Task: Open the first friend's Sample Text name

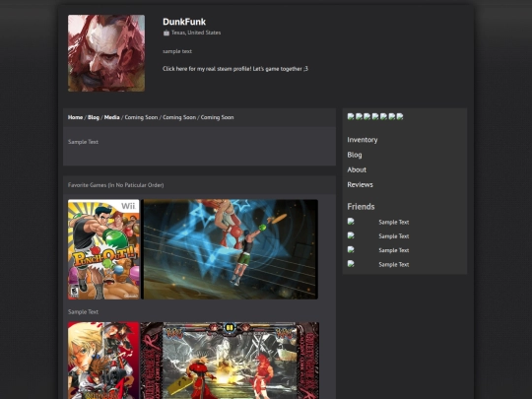Action: click(x=394, y=223)
